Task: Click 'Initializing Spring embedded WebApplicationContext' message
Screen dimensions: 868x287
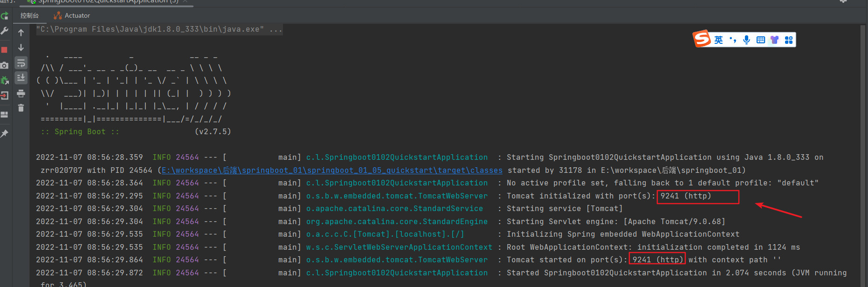Action: point(623,234)
